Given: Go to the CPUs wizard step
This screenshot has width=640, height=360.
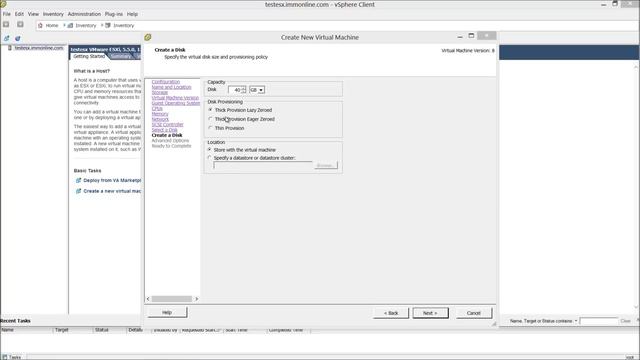Looking at the screenshot, I should (x=157, y=108).
